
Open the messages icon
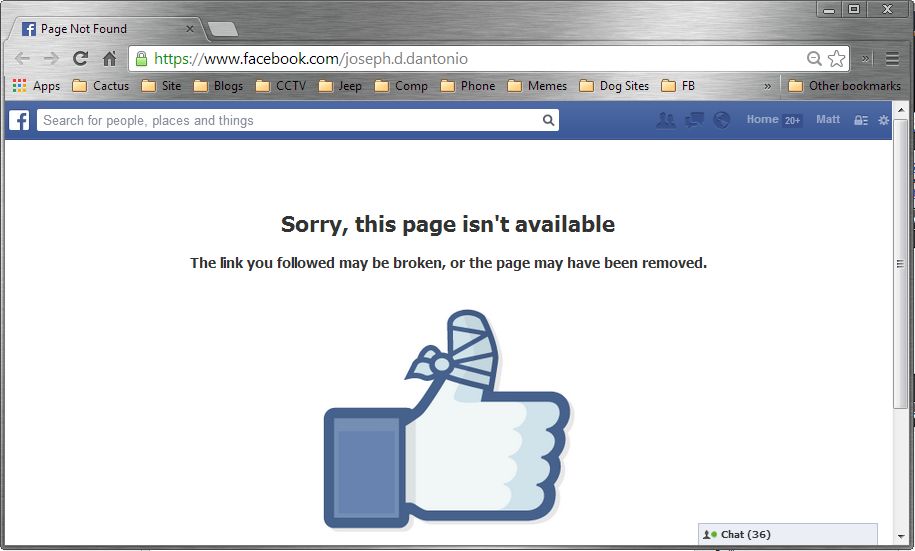(x=694, y=120)
